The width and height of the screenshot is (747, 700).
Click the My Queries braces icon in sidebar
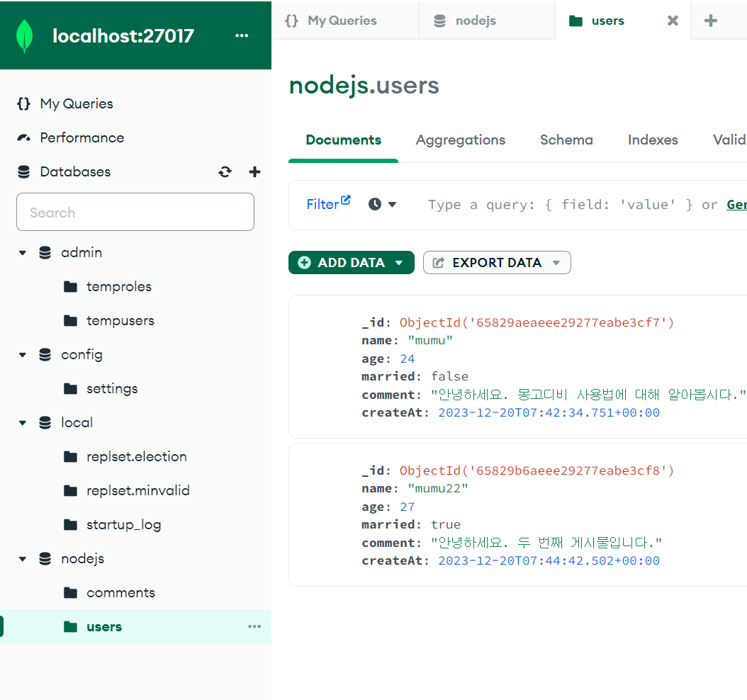pos(24,104)
